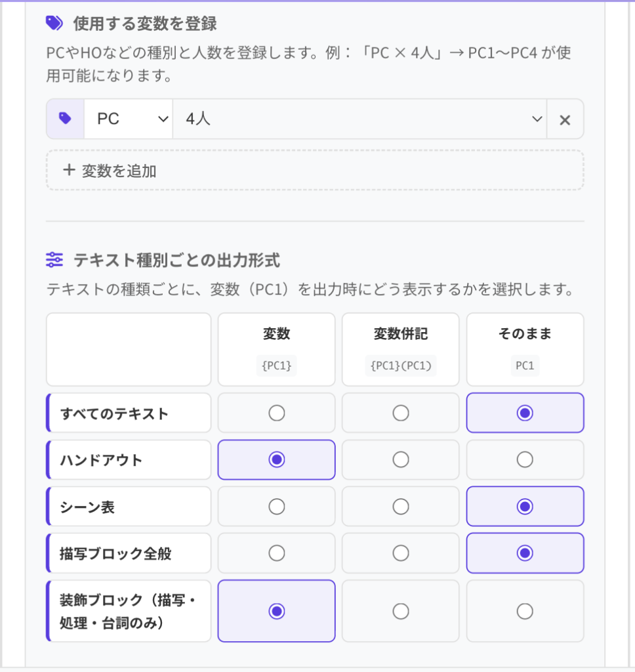Screen dimensions: 635x672
Task: Select 変数併記 for すべてのテキスト
Action: tap(401, 413)
